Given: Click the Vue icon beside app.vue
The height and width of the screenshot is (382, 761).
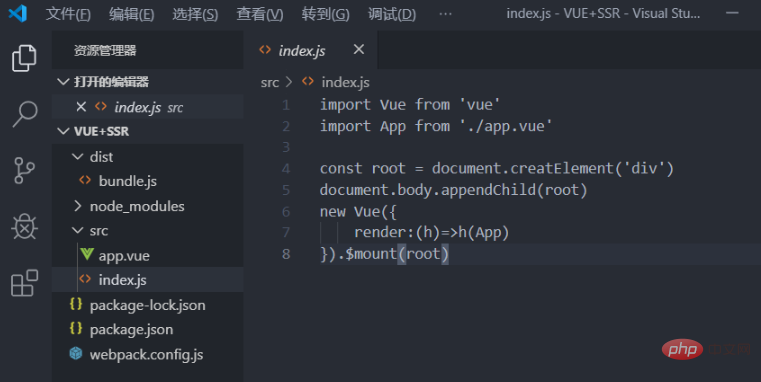Looking at the screenshot, I should [x=87, y=254].
